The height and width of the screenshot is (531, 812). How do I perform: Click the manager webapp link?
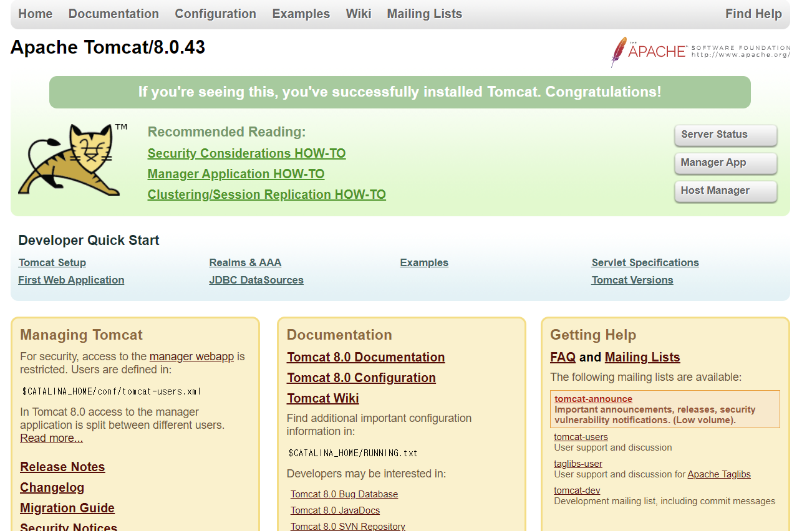(191, 356)
